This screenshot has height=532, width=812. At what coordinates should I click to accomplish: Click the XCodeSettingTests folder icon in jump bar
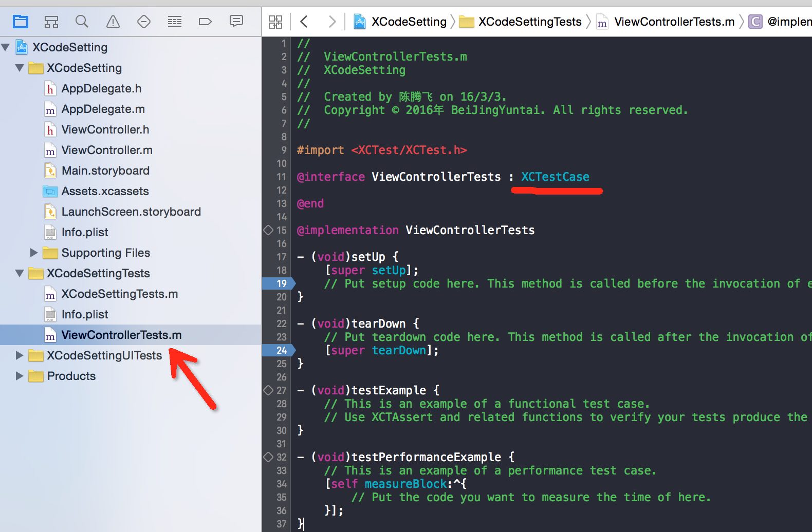(466, 22)
